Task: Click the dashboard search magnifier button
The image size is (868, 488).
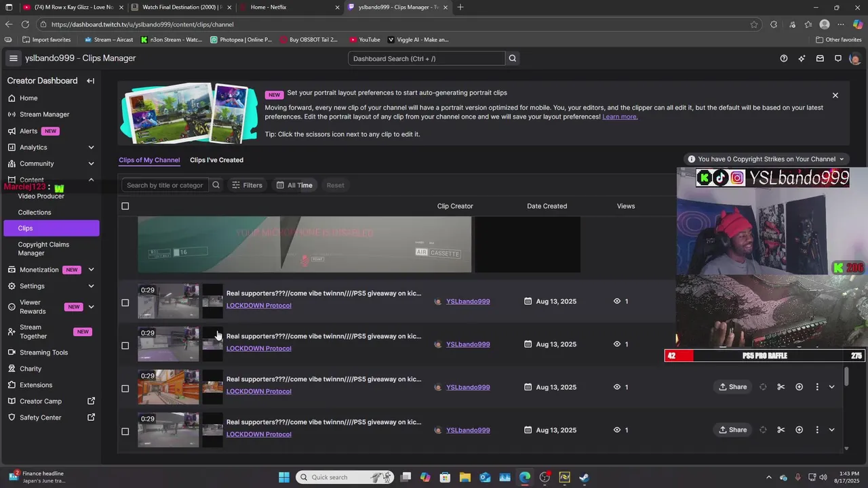Action: 513,58
